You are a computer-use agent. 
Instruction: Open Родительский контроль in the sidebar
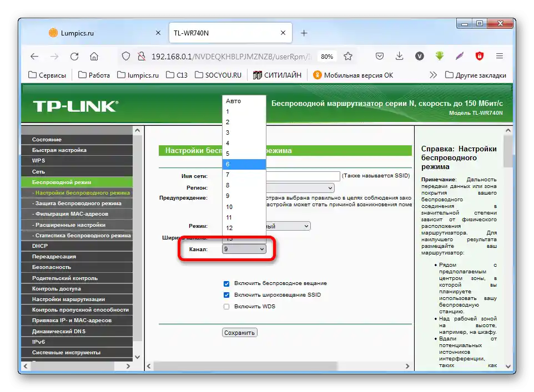(77, 278)
